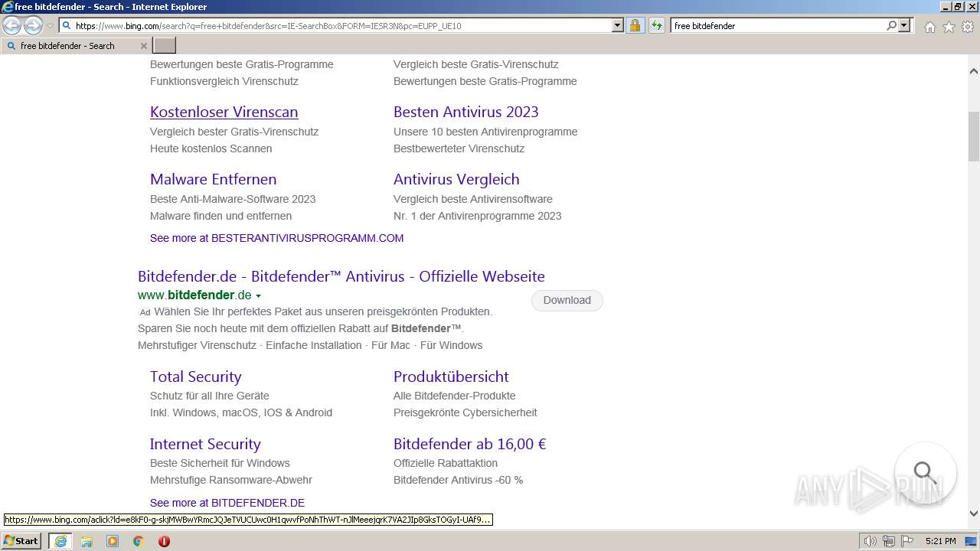The height and width of the screenshot is (551, 980).
Task: Close the free bitdefender search tab
Action: pos(143,46)
